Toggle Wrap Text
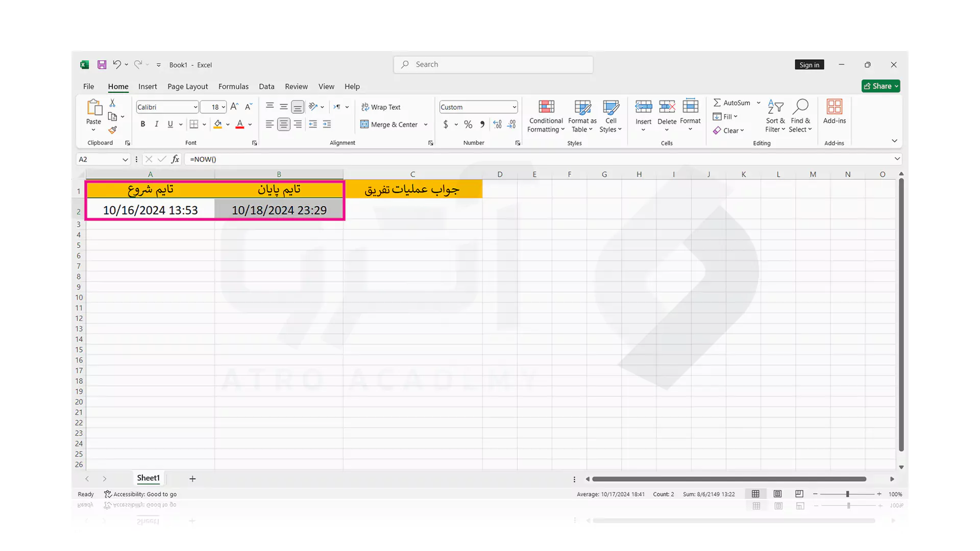Image resolution: width=980 pixels, height=551 pixels. pos(381,107)
